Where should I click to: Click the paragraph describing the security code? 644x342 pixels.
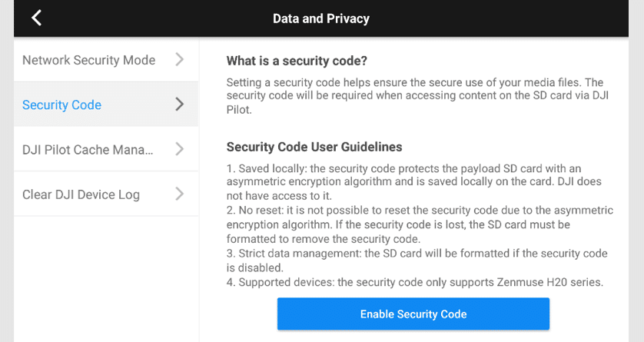[415, 96]
